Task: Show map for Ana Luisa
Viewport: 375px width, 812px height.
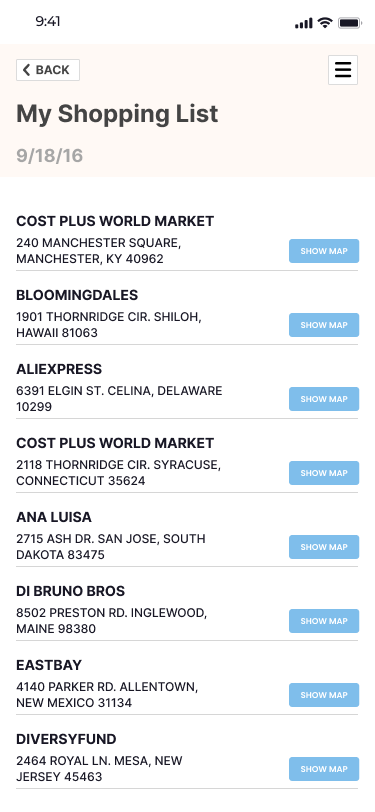Action: pos(324,547)
